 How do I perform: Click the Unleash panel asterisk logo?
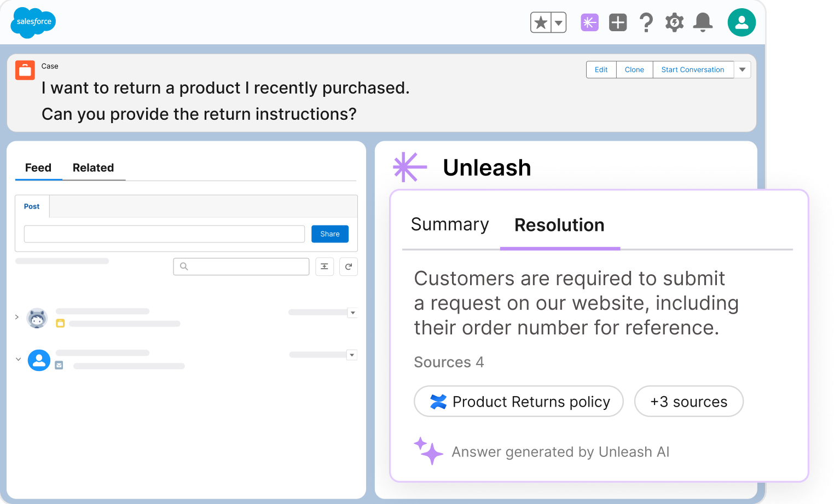point(409,167)
